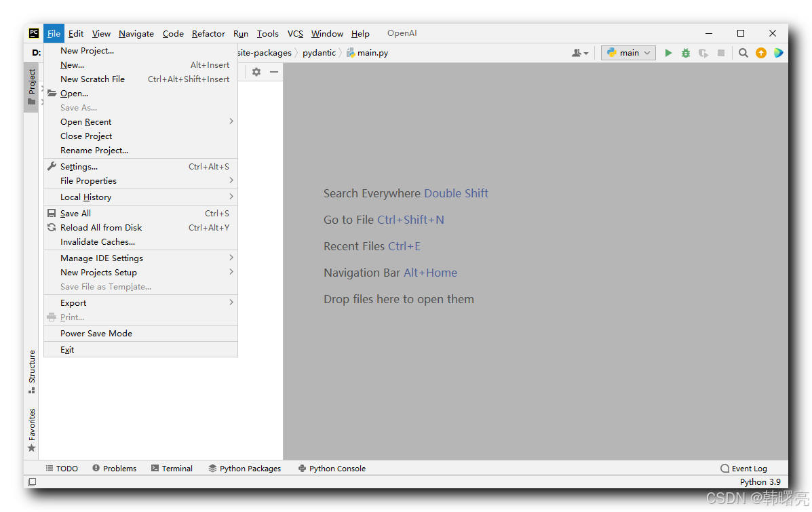Open the Run menu

click(241, 34)
